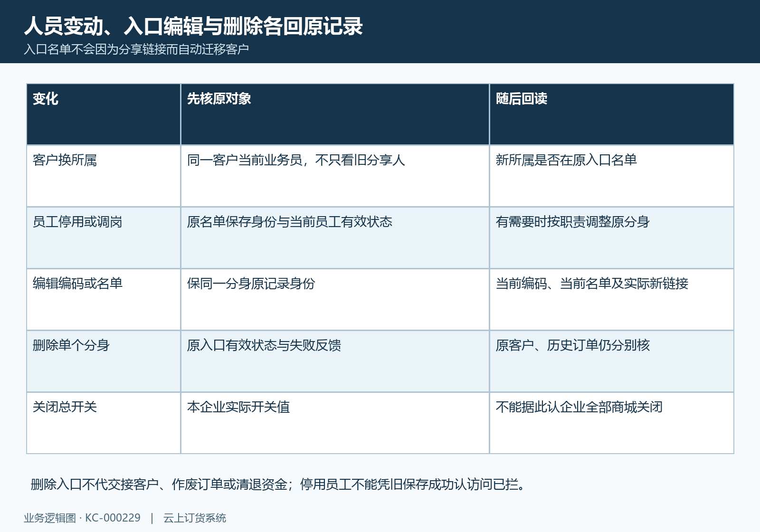Click the 员工停用或调岗 cell
The height and width of the screenshot is (532, 760).
coord(104,238)
